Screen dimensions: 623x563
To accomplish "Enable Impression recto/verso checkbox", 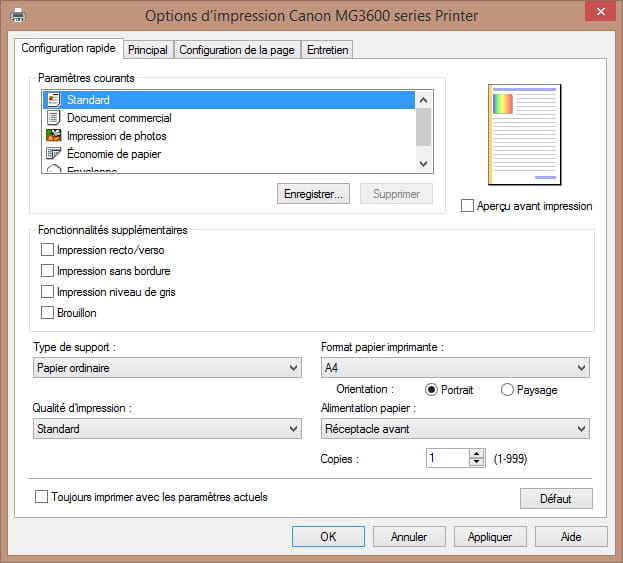I will click(47, 250).
